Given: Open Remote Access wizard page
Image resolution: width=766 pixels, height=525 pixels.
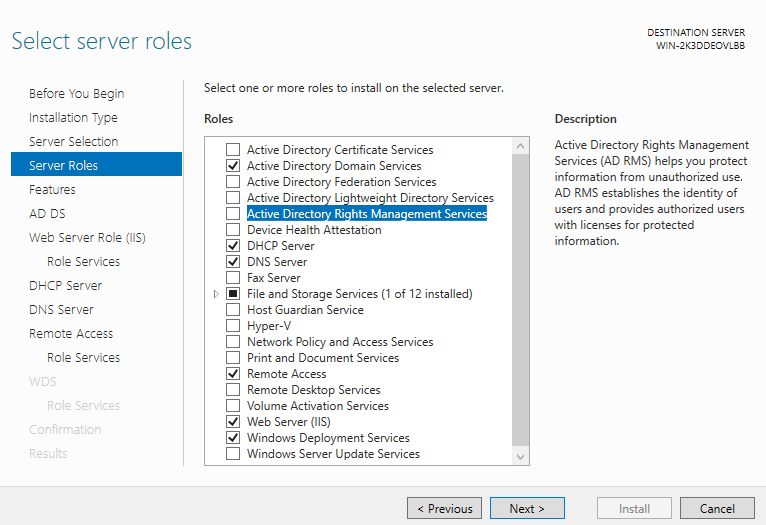Looking at the screenshot, I should tap(71, 334).
